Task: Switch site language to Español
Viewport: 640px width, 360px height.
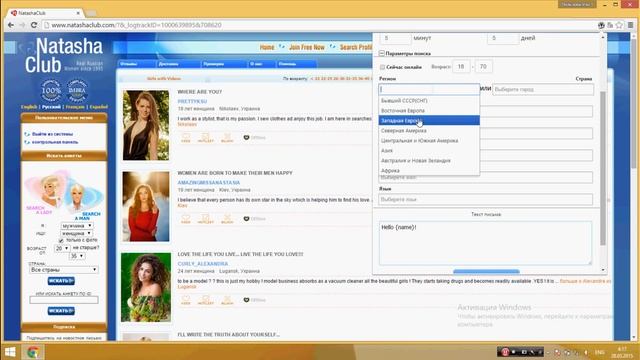Action: click(99, 107)
